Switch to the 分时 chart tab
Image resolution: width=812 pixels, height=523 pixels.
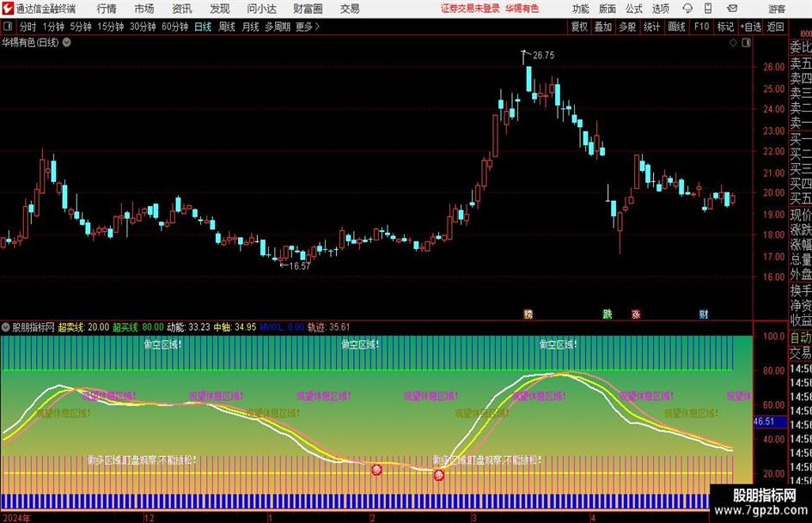tap(27, 27)
